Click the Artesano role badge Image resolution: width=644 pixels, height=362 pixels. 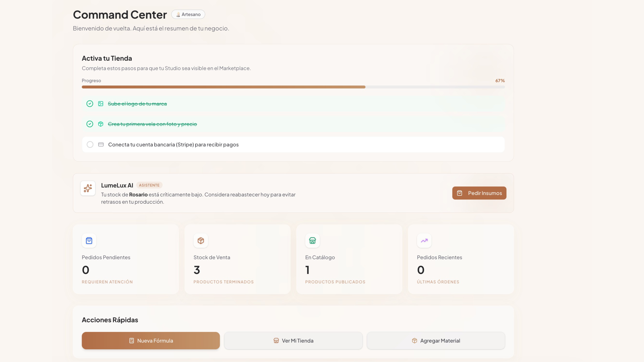pos(188,14)
